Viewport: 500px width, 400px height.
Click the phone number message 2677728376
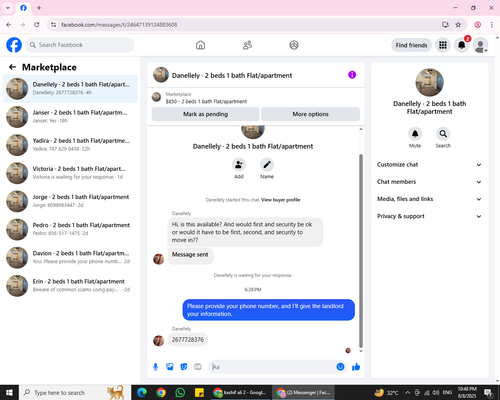tap(188, 340)
